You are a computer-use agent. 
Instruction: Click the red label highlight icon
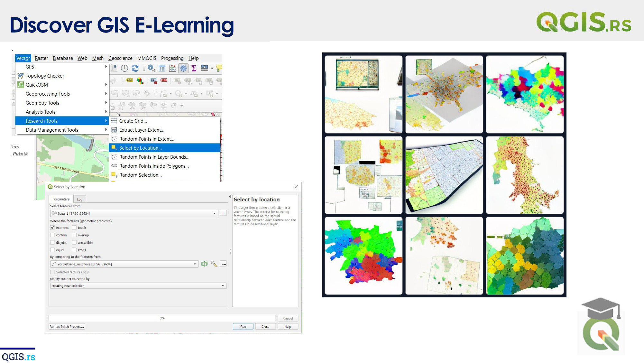pyautogui.click(x=164, y=80)
